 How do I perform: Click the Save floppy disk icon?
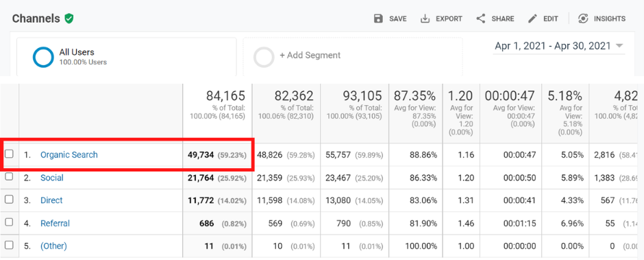point(378,19)
